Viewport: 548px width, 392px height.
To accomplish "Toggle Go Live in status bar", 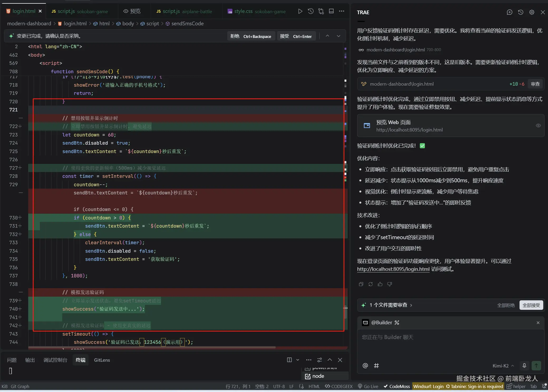I will pos(368,386).
